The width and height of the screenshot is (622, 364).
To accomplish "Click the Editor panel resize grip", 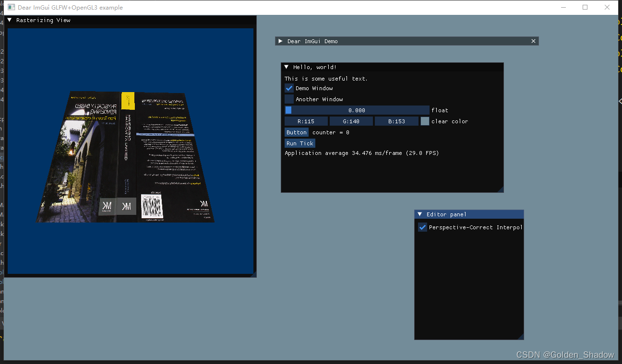I will (x=521, y=337).
